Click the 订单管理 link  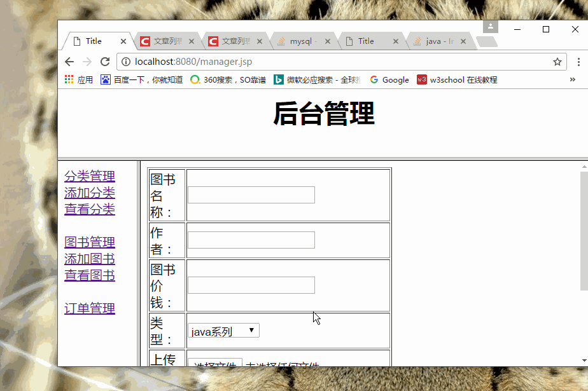coord(89,308)
